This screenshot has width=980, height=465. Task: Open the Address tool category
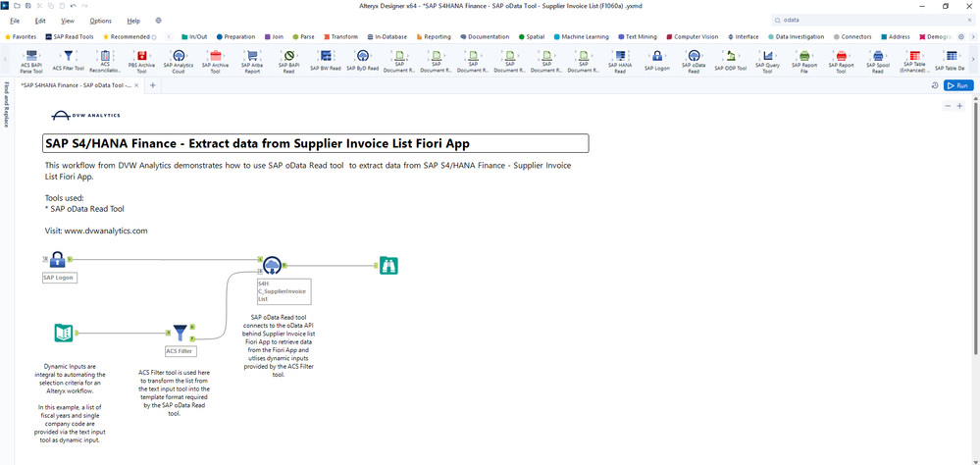pyautogui.click(x=896, y=37)
